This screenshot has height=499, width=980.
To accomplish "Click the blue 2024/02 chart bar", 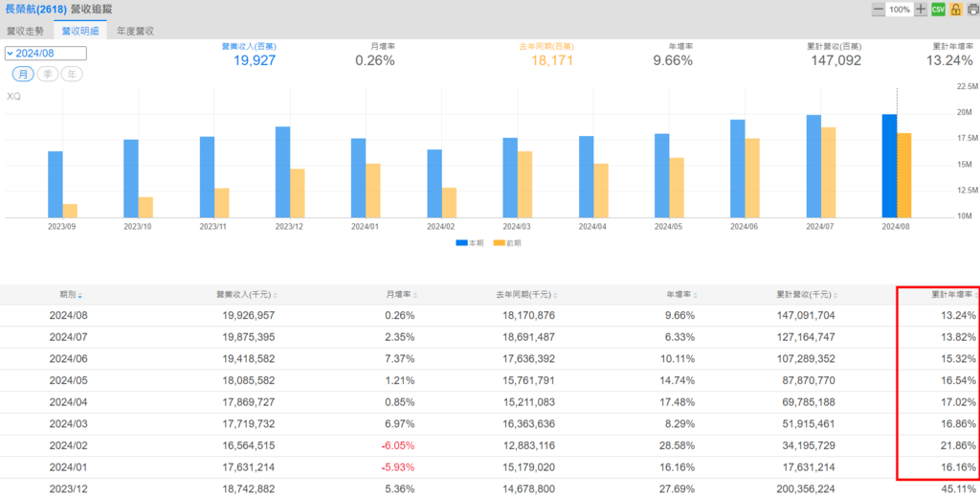I will pyautogui.click(x=434, y=183).
